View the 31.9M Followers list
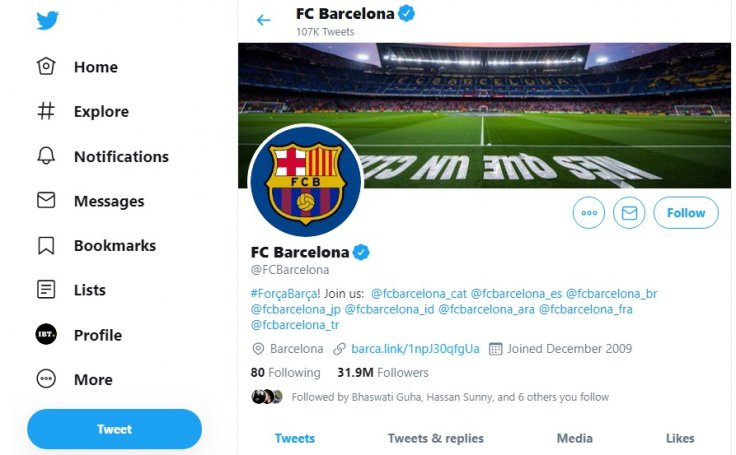This screenshot has width=736, height=455. (382, 373)
